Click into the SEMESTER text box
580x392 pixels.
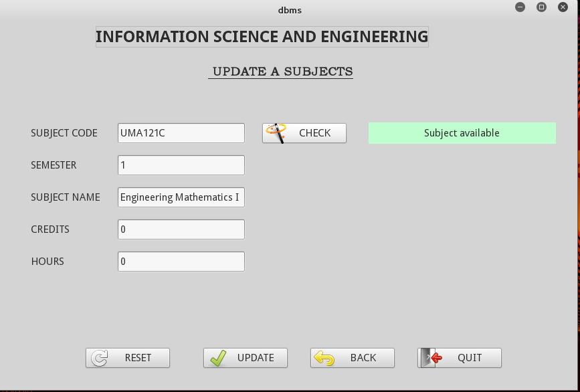(181, 165)
